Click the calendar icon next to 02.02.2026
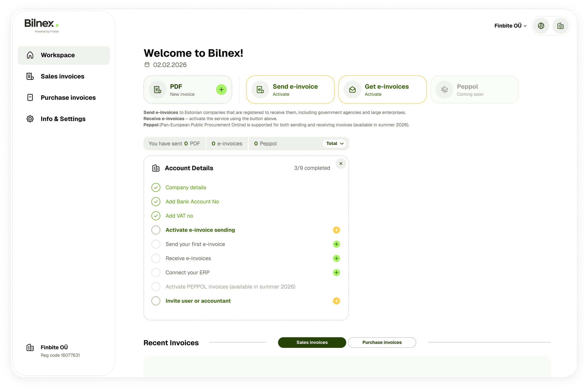Screen dimensions: 588x390 click(147, 65)
